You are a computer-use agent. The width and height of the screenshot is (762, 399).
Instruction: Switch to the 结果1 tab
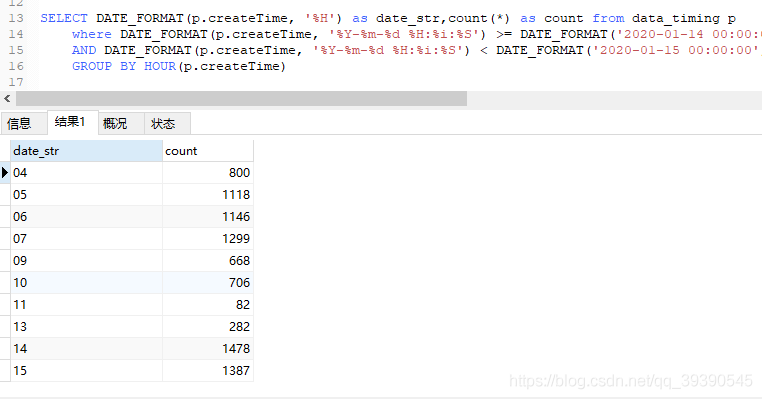[x=73, y=122]
